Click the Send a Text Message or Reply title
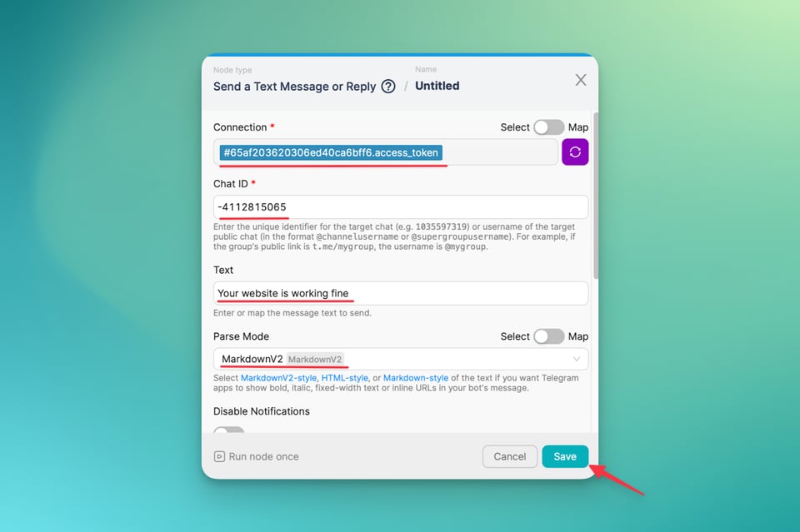Screen dimensions: 800x532 click(294, 87)
